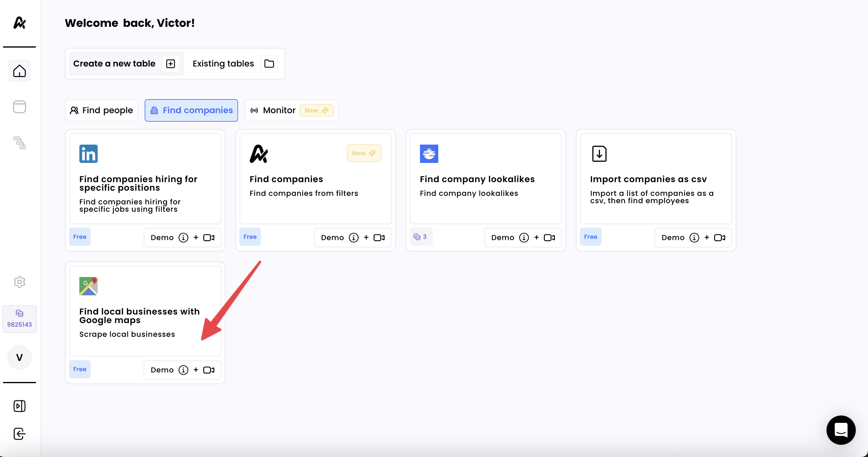
Task: Click info icon on LinkedIn hiring card demo
Action: pos(183,237)
